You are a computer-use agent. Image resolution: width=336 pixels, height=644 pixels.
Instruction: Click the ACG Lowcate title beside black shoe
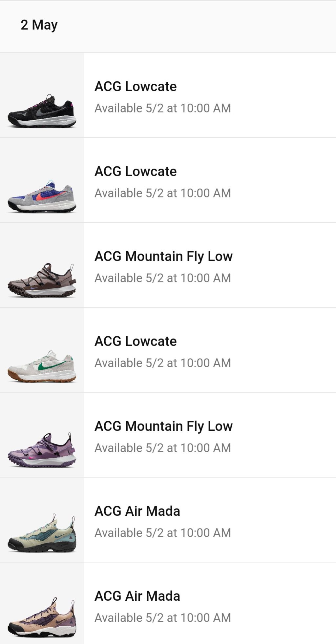[x=136, y=87]
